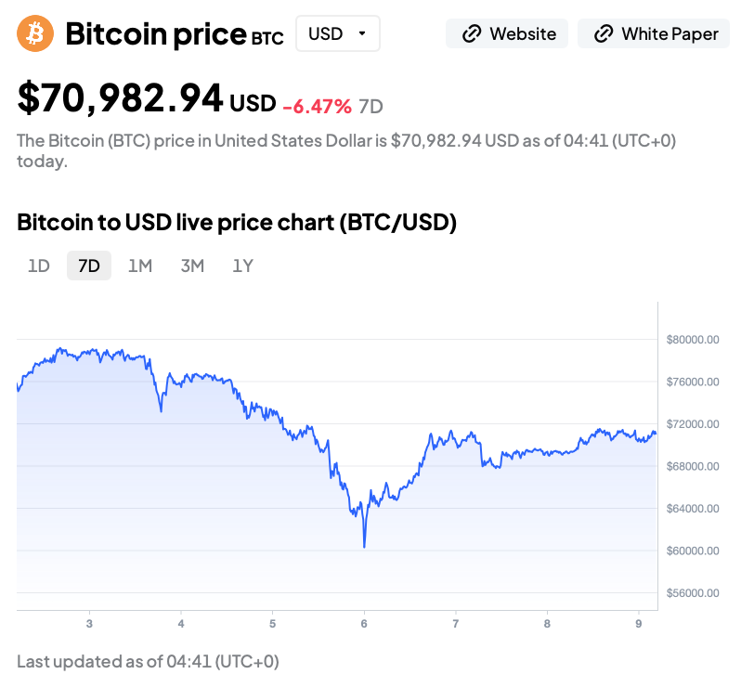Viewport: 754px width, 700px height.
Task: Click the $80000.00 y-axis label
Action: (x=693, y=340)
